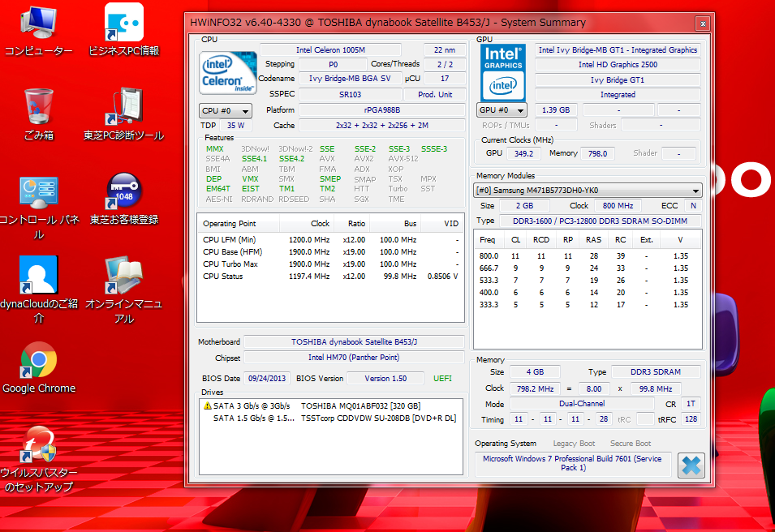Select the ごみ箱 recycle bin icon
The width and height of the screenshot is (775, 532).
click(39, 114)
